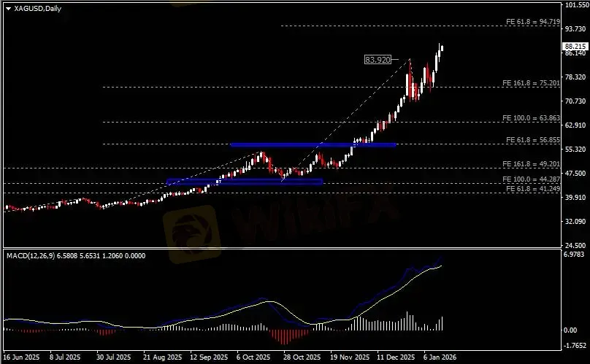Image resolution: width=590 pixels, height=364 pixels.
Task: Click the 101.550 price axis label
Action: pyautogui.click(x=575, y=5)
